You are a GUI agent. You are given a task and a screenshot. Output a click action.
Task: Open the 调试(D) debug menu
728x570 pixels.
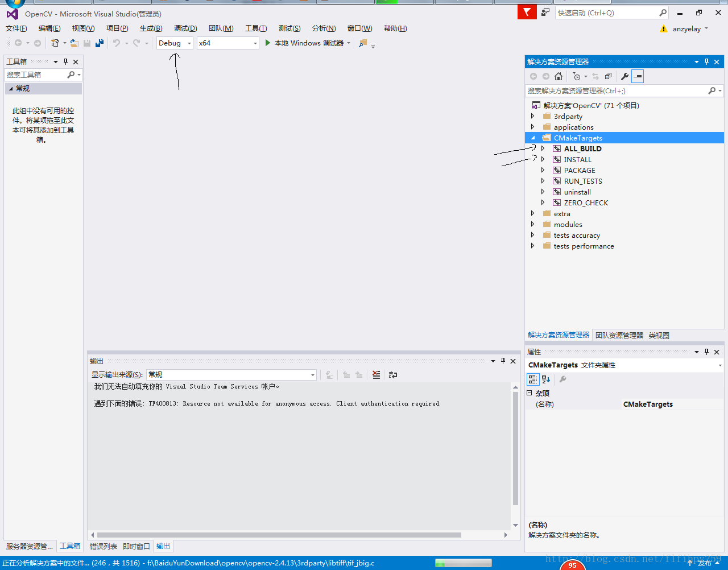coord(185,28)
